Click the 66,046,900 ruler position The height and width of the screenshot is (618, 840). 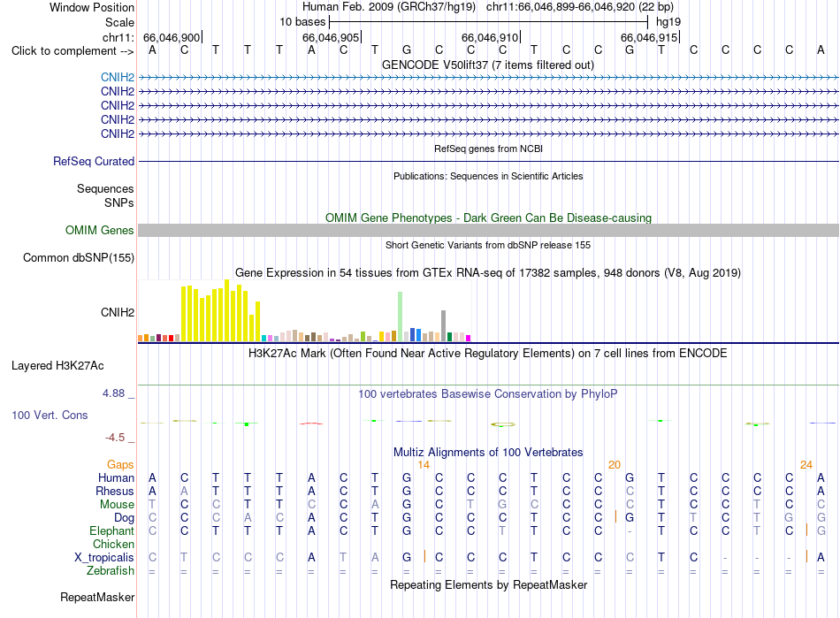point(172,37)
